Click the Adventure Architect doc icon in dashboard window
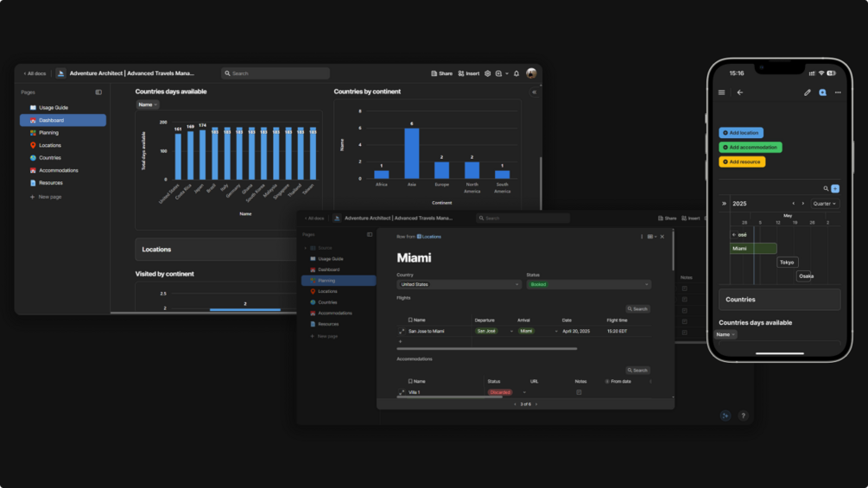 point(61,73)
